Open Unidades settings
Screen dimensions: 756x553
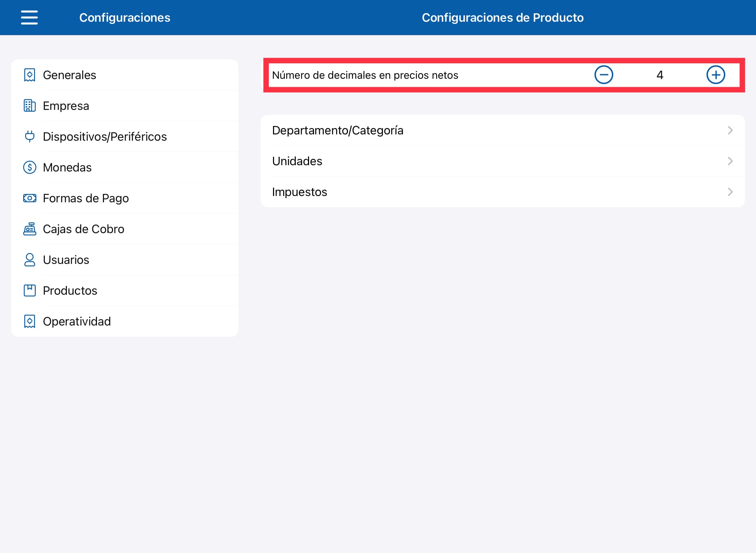click(503, 161)
